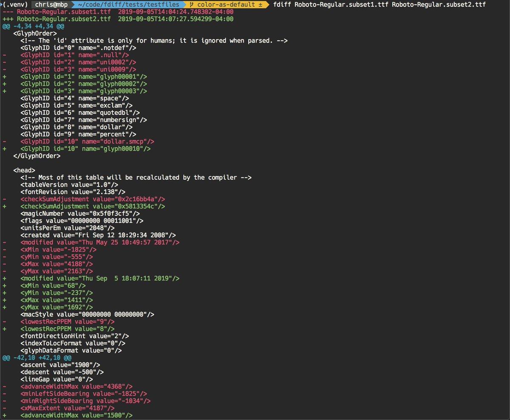Click the removed GlyphID uni0002 line
The image size is (510, 420).
click(x=78, y=62)
